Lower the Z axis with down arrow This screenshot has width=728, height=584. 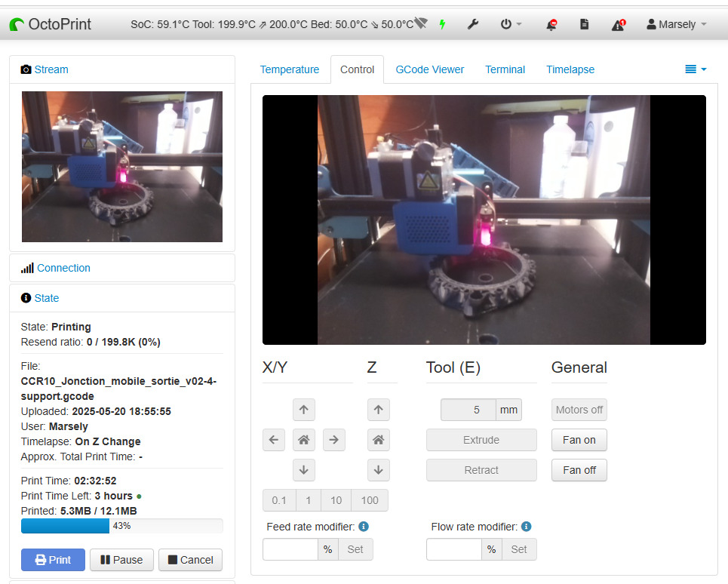[x=379, y=470]
